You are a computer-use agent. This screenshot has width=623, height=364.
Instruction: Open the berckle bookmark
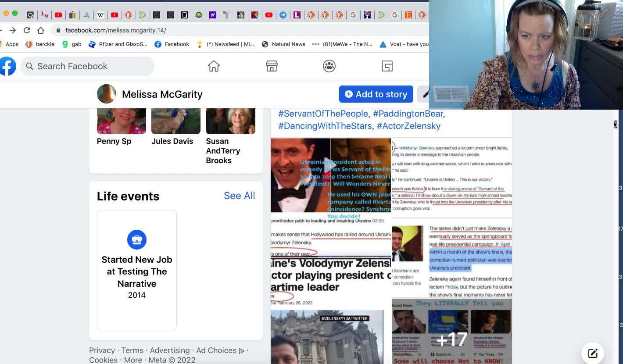[x=40, y=44]
